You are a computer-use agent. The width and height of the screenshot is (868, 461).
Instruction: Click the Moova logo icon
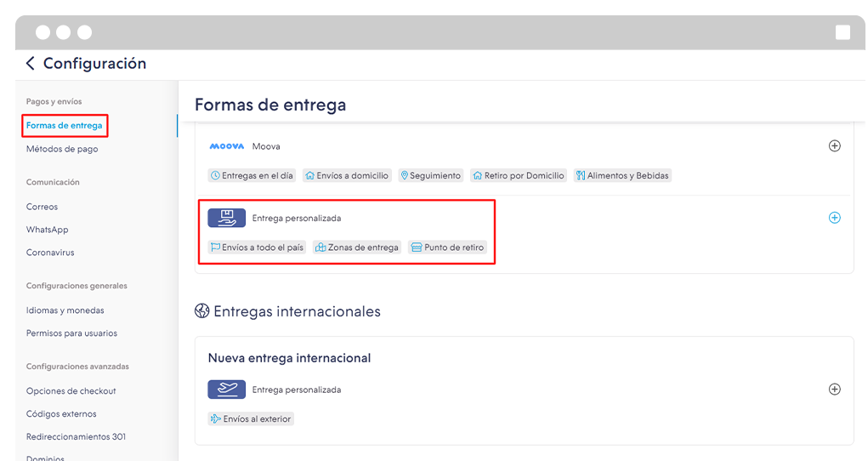(x=226, y=146)
